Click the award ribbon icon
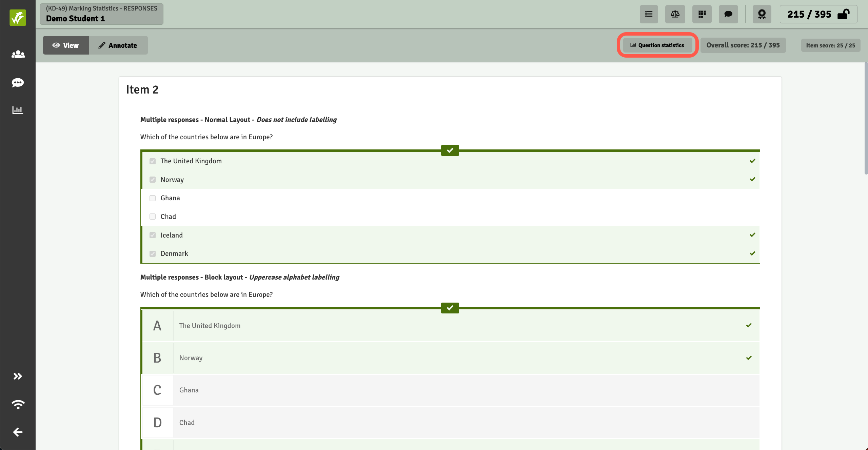Viewport: 868px width, 450px height. [x=762, y=14]
